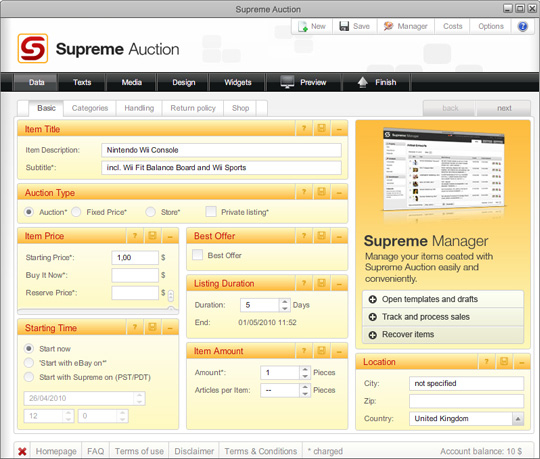
Task: Open the Return policy tab
Action: click(x=193, y=108)
